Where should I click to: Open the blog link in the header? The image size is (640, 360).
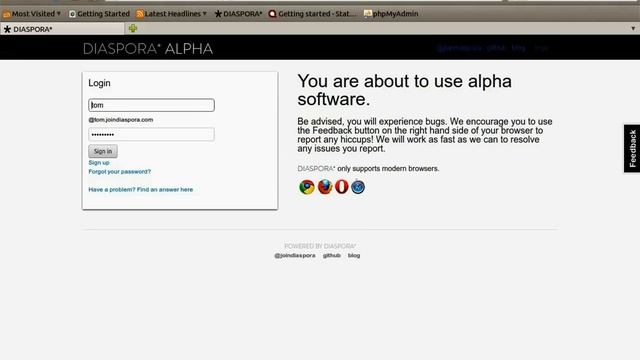pyautogui.click(x=518, y=48)
